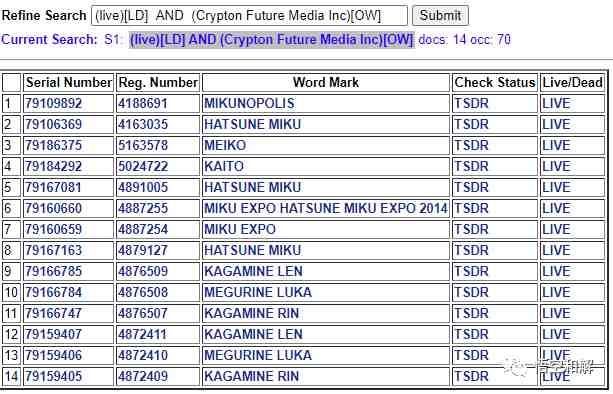Open the MIKUNOPOLIS word mark
This screenshot has width=613, height=394.
[249, 104]
